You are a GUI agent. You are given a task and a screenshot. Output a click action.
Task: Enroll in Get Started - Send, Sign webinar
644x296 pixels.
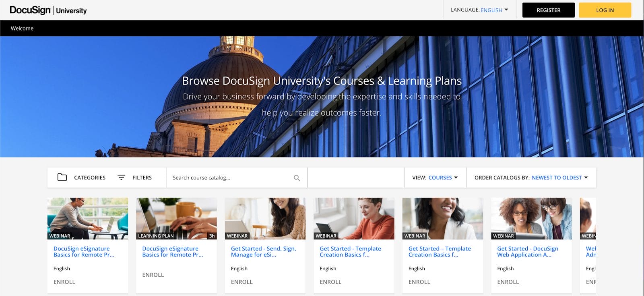[x=242, y=282]
